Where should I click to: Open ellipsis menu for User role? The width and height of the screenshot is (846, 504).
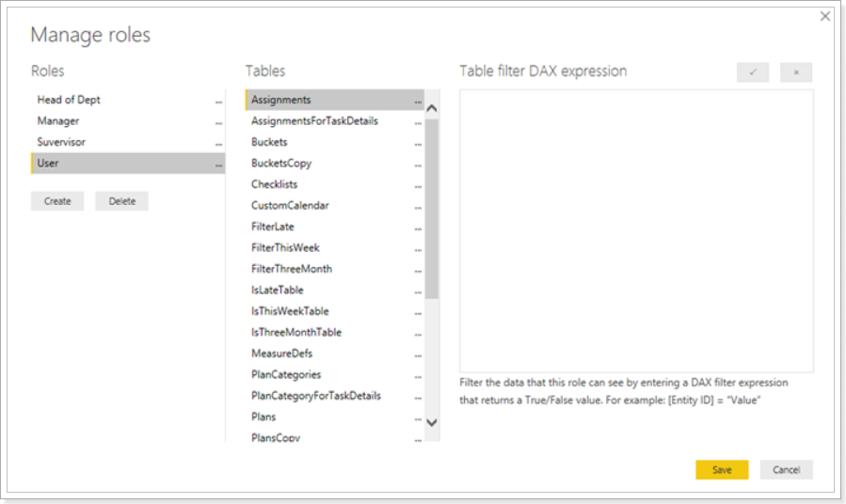point(218,165)
